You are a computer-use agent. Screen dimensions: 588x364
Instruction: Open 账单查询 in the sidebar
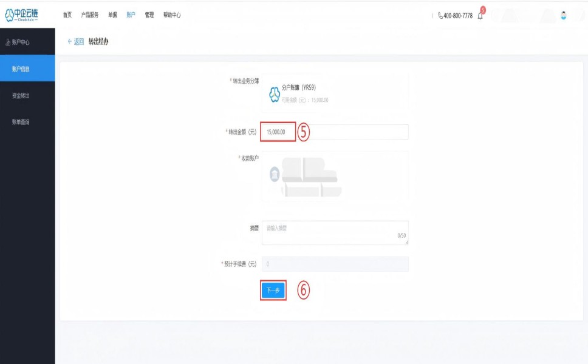21,122
